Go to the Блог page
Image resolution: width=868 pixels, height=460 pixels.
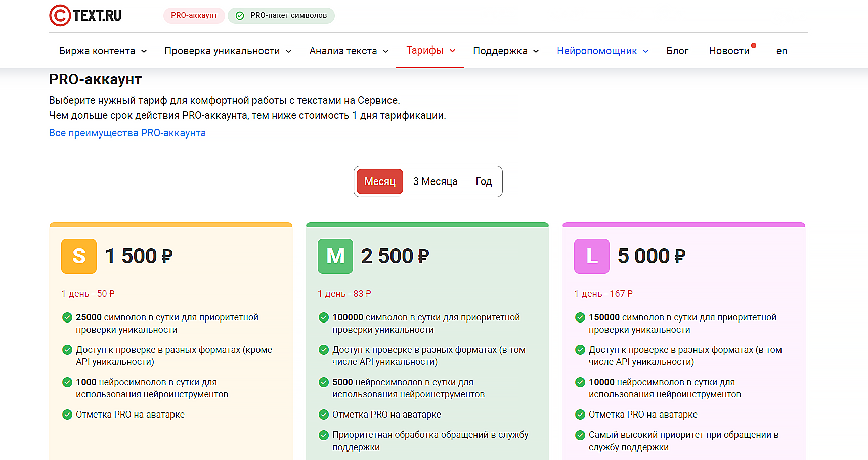pos(677,51)
